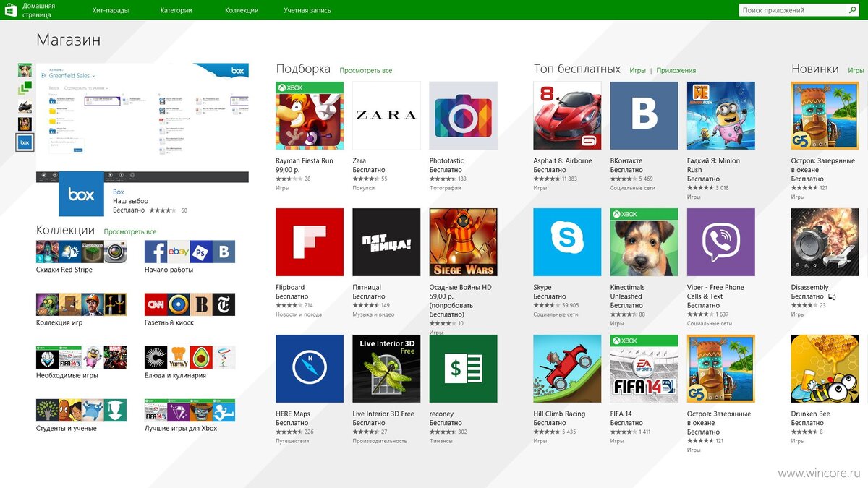Open the Категории menu
Screen dimensions: 868x488
(176, 10)
